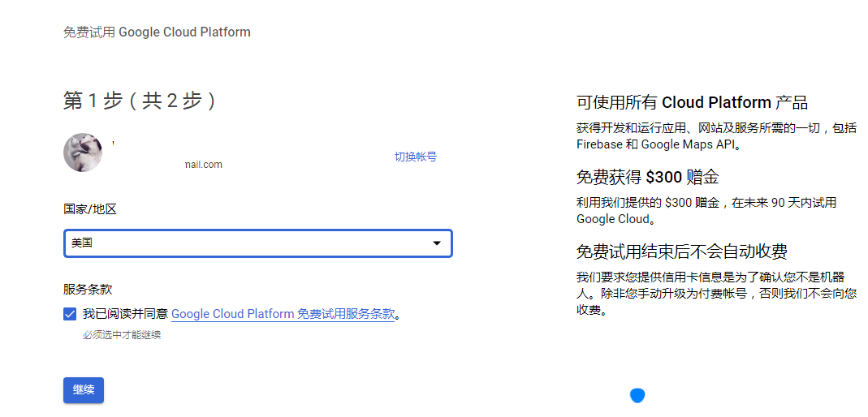This screenshot has width=868, height=417.
Task: Click the blue 继续 continue button
Action: pyautogui.click(x=84, y=390)
